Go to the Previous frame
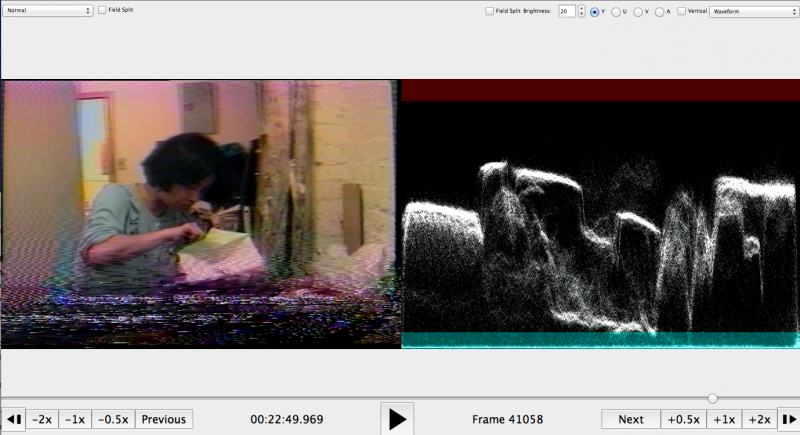This screenshot has height=435, width=800. coord(163,419)
